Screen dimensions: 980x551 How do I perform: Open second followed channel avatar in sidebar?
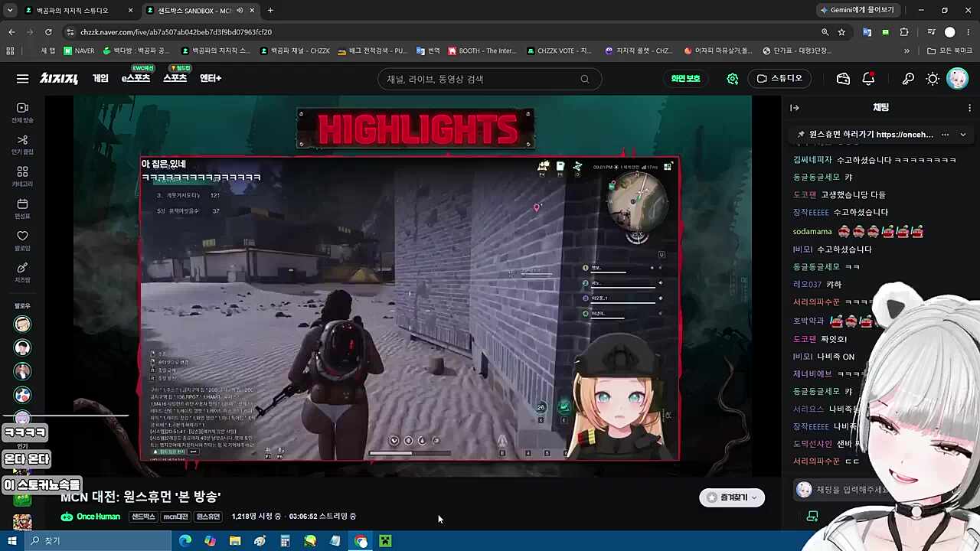[x=22, y=348]
